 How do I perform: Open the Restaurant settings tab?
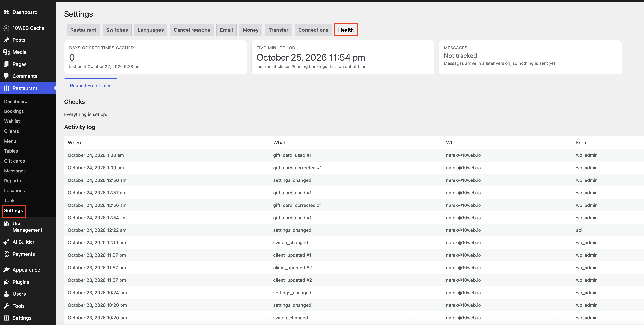(x=83, y=30)
